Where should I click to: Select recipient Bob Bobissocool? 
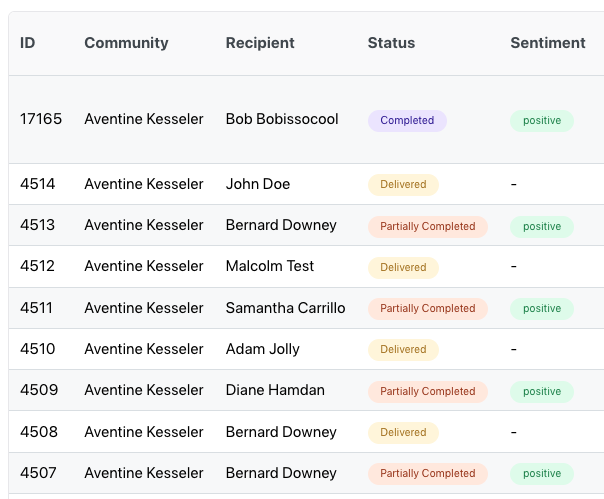pos(282,119)
